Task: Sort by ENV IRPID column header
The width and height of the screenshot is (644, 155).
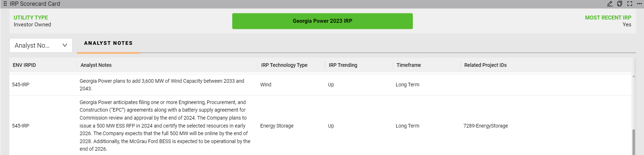Action: click(x=25, y=65)
